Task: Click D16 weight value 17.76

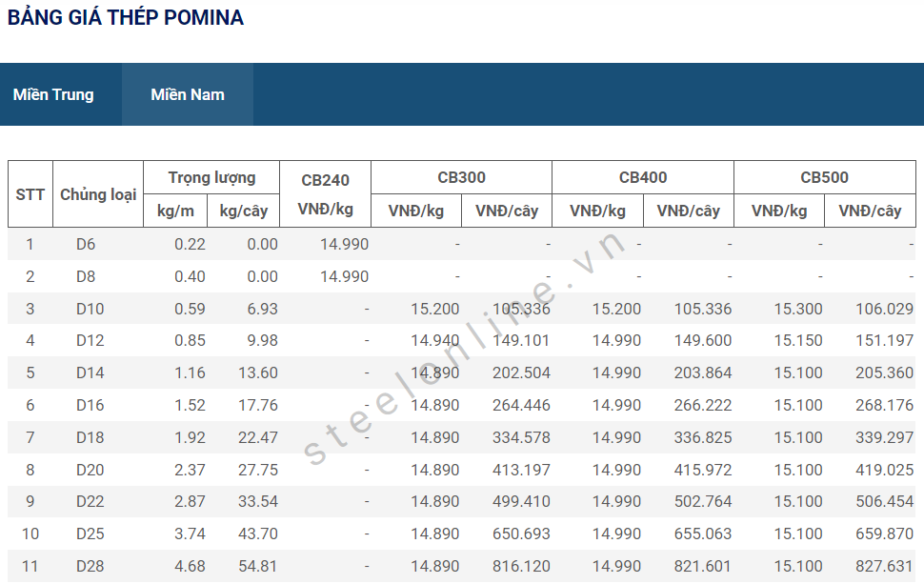Action: point(258,405)
